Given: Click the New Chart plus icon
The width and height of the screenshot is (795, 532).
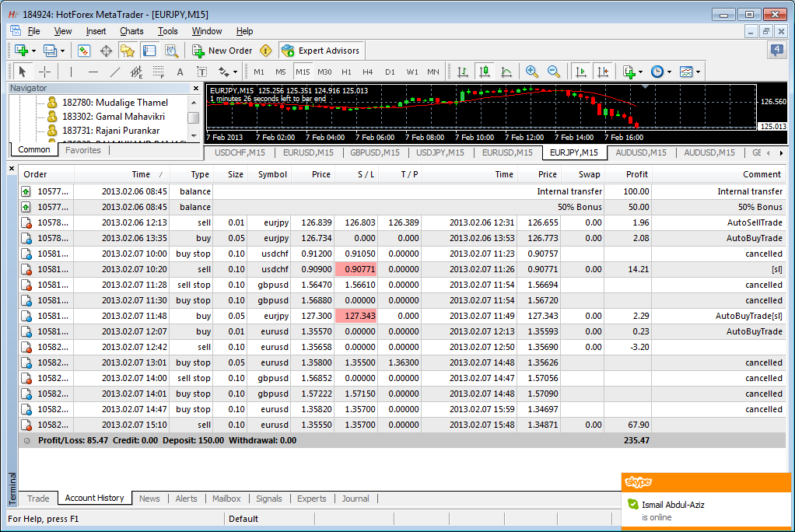Looking at the screenshot, I should [x=21, y=51].
